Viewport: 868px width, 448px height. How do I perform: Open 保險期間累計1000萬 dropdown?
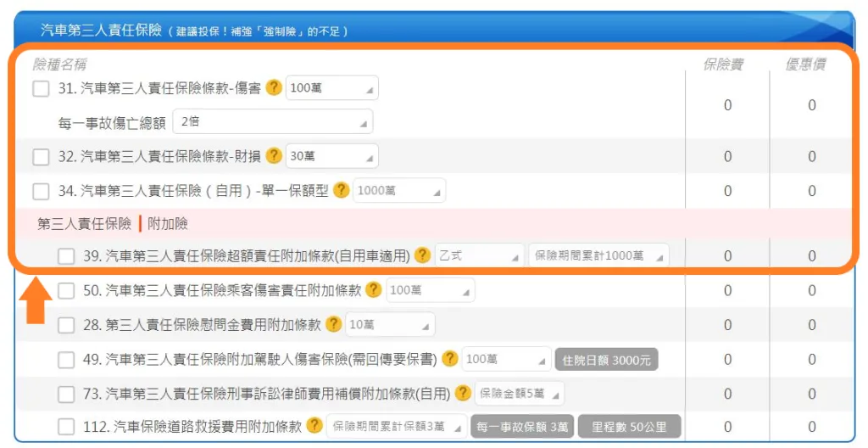599,255
